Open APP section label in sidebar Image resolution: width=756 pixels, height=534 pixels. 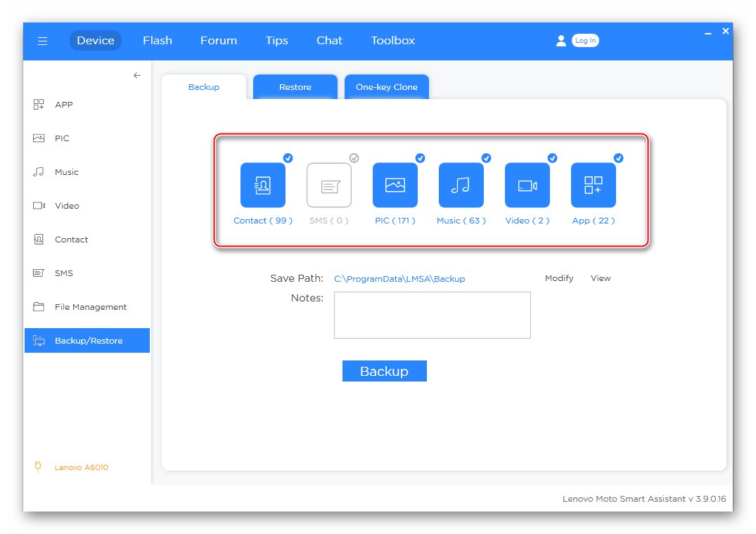tap(63, 105)
